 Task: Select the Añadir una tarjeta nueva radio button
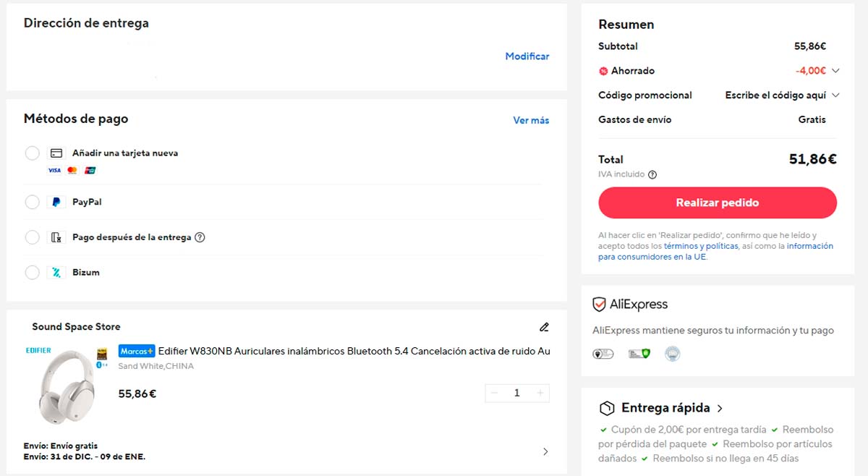pyautogui.click(x=32, y=153)
